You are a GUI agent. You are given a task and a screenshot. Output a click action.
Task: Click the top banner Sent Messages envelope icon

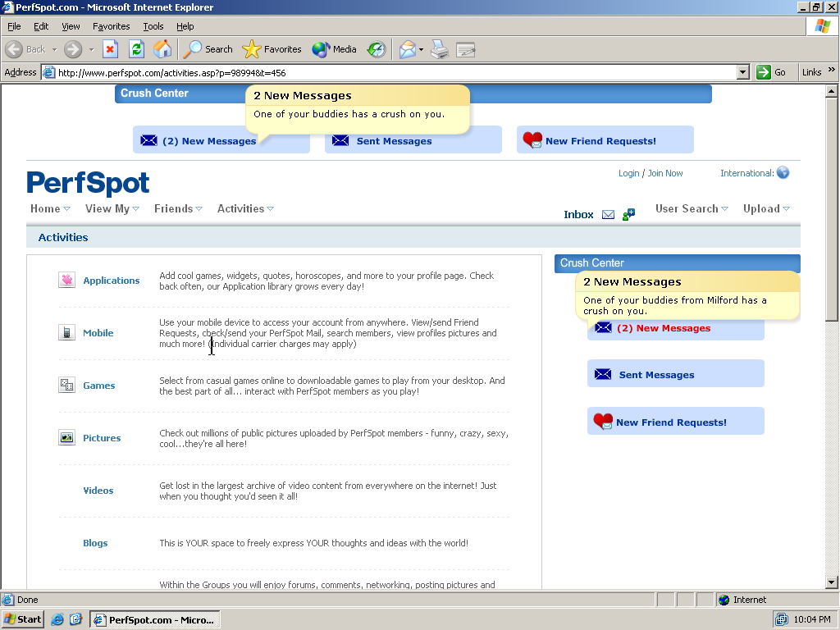(340, 140)
